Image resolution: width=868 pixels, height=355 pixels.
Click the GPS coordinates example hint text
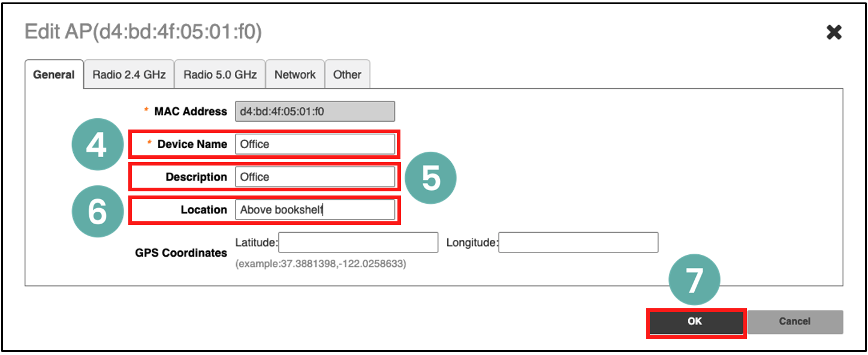tap(321, 264)
